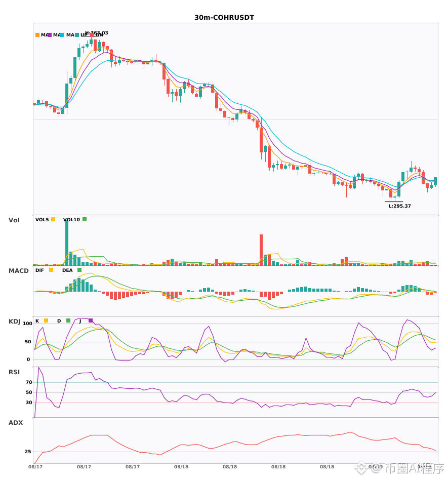Click the DEA legend text
The image size is (448, 481).
point(67,270)
